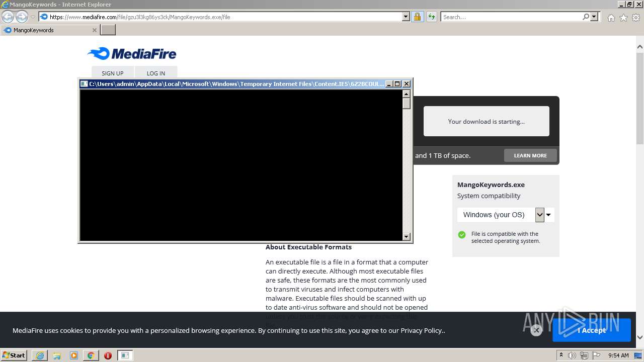Expand the address bar autocomplete dropdown
The image size is (644, 362).
406,17
